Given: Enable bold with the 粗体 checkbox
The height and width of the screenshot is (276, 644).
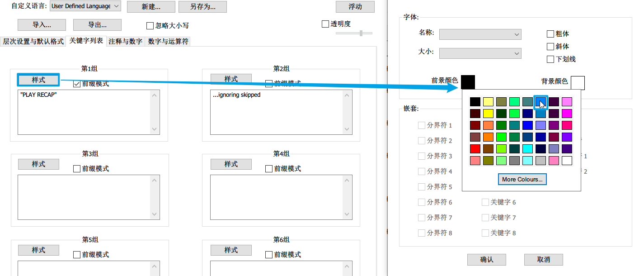Looking at the screenshot, I should tap(550, 33).
